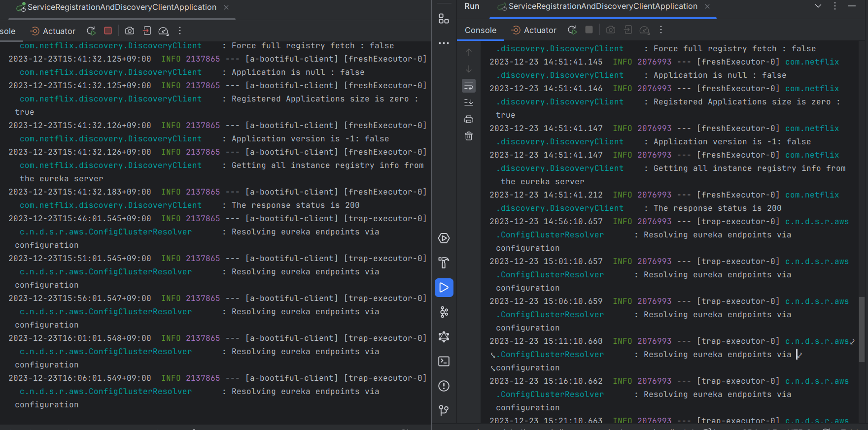Image resolution: width=868 pixels, height=430 pixels.
Task: Open the profiler gauge icon in the left window toolbar
Action: click(x=164, y=31)
